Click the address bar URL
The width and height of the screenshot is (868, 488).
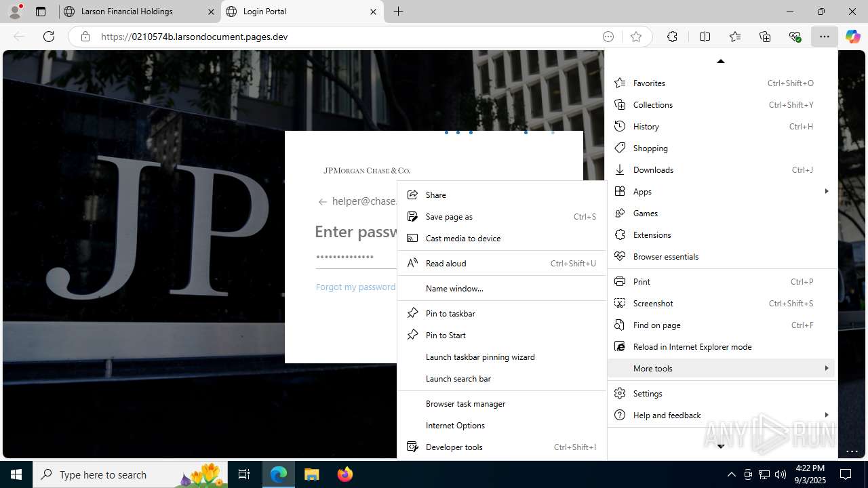[x=195, y=37]
